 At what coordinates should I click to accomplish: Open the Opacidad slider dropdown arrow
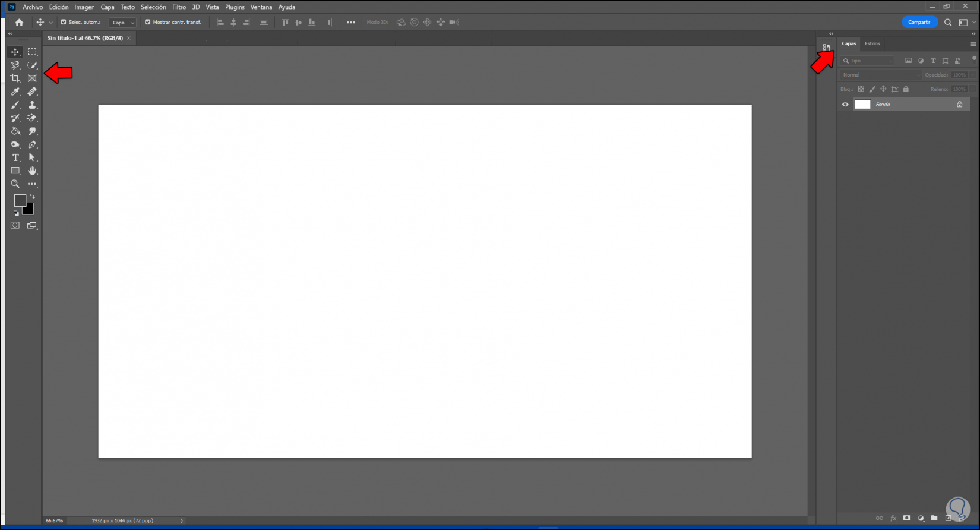pyautogui.click(x=973, y=75)
